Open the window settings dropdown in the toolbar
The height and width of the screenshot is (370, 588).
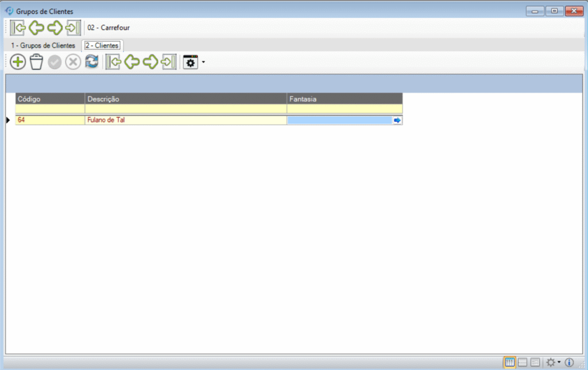[203, 62]
